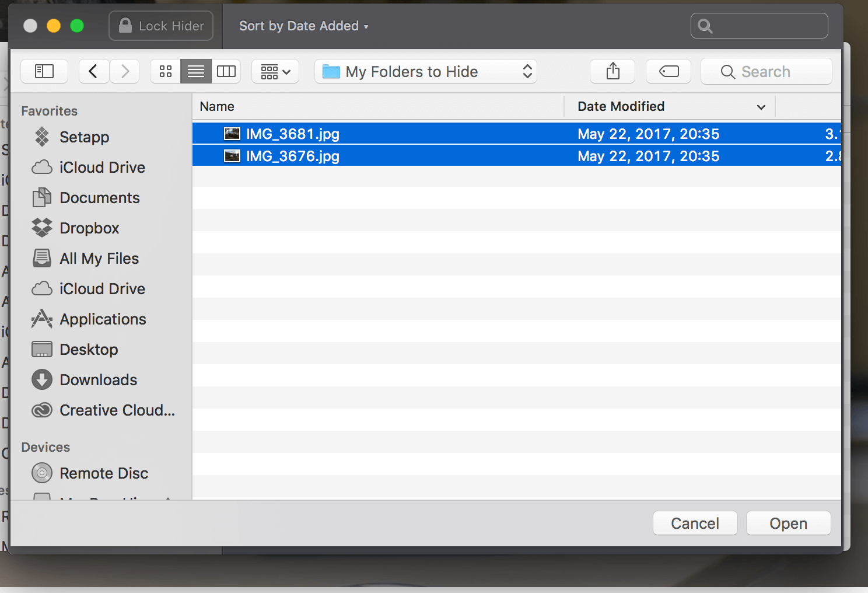868x593 pixels.
Task: Switch to icon grid view
Action: pyautogui.click(x=165, y=71)
